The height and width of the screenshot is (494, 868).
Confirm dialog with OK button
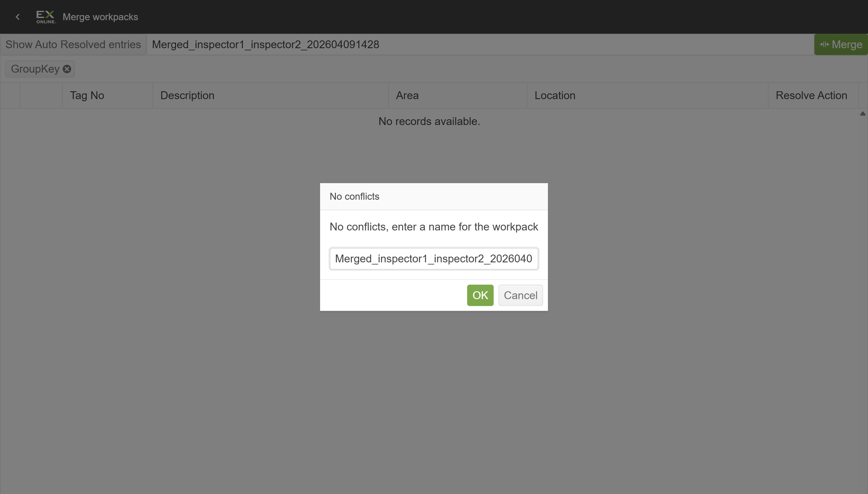tap(480, 295)
